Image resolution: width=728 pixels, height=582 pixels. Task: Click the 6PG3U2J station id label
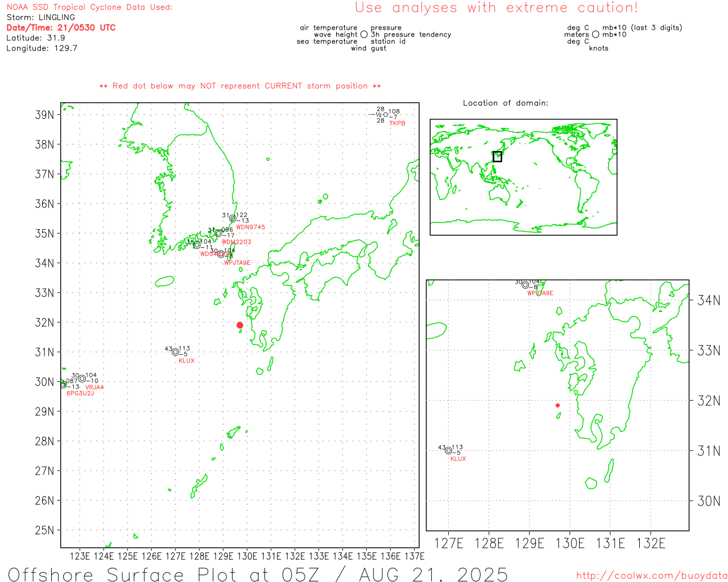[x=80, y=393]
